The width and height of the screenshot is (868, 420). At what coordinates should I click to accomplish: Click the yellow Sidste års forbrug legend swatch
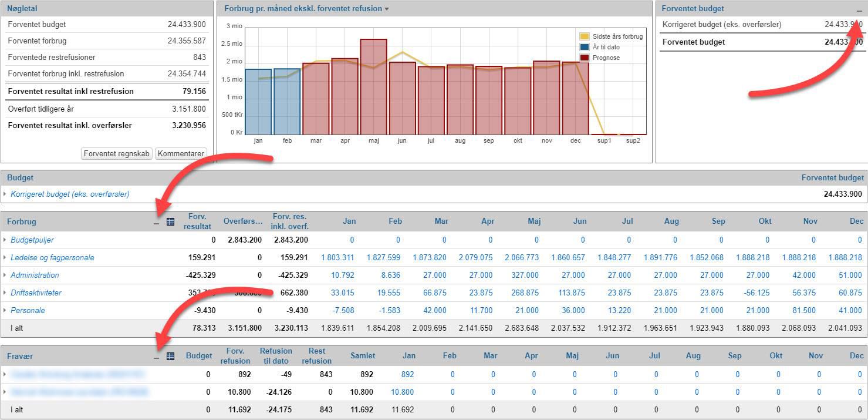point(585,36)
